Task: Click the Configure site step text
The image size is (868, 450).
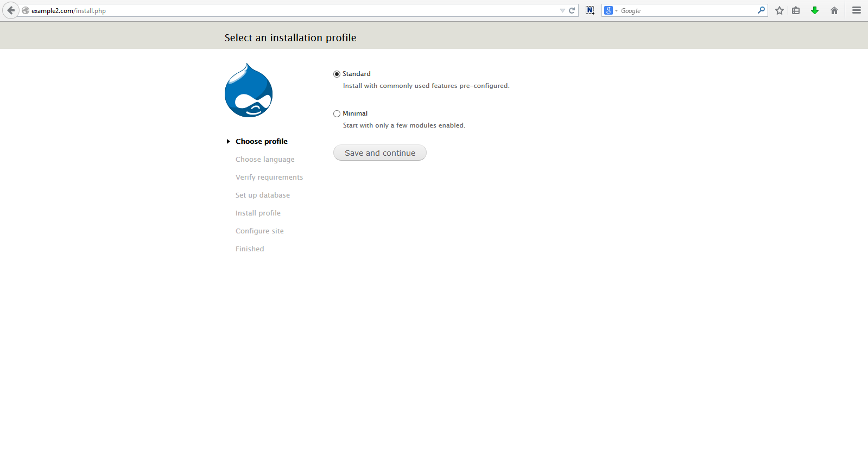Action: point(259,231)
